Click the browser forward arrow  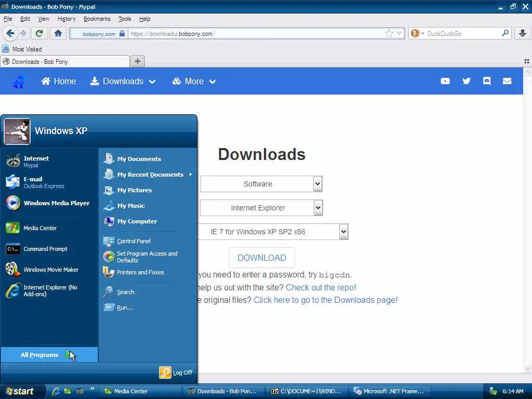(23, 33)
